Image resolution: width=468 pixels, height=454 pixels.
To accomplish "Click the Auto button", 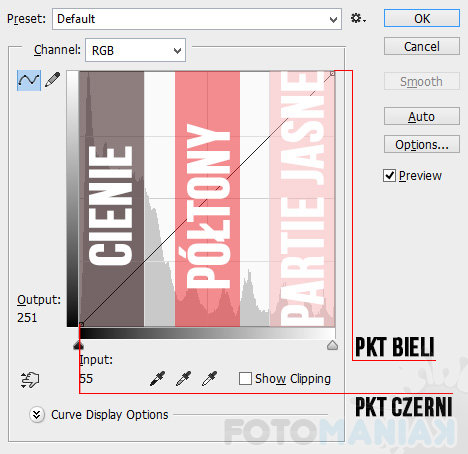I will [x=422, y=116].
